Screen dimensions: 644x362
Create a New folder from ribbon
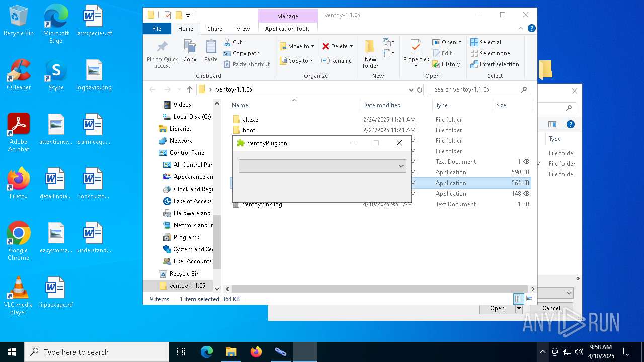370,54
